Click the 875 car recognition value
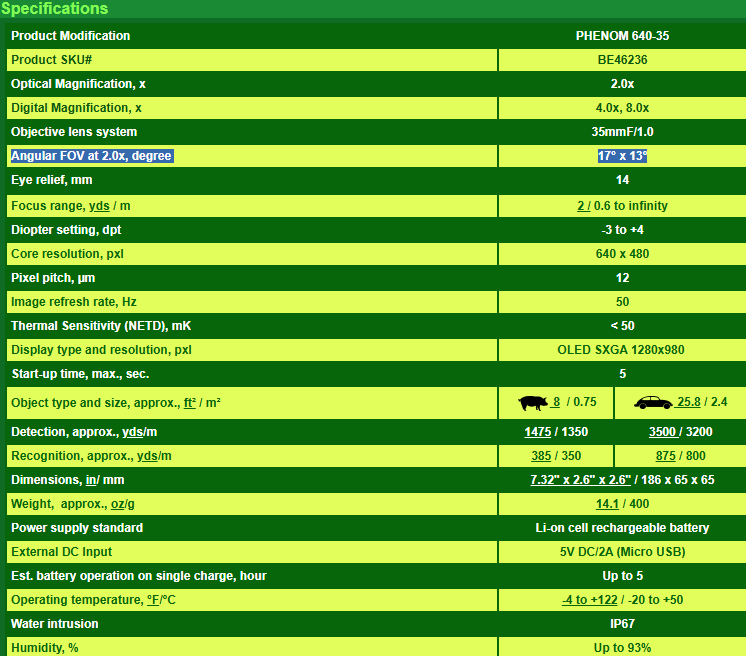Image resolution: width=746 pixels, height=656 pixels. coord(667,456)
